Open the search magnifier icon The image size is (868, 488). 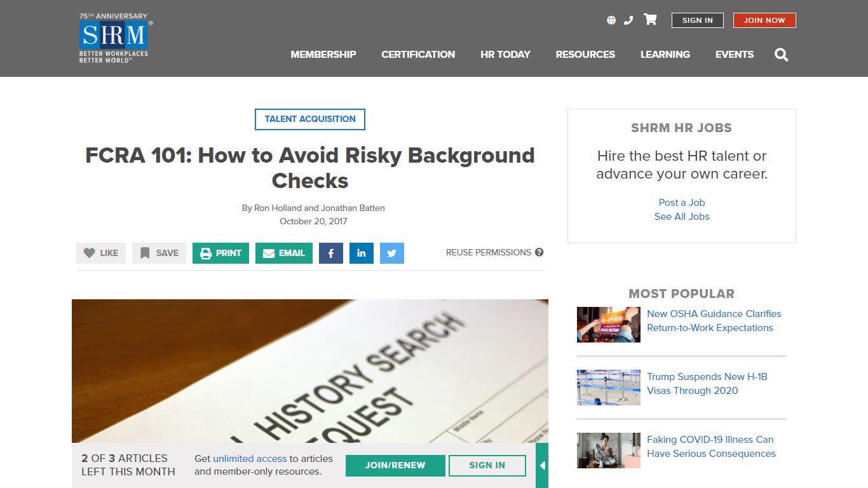pos(782,55)
